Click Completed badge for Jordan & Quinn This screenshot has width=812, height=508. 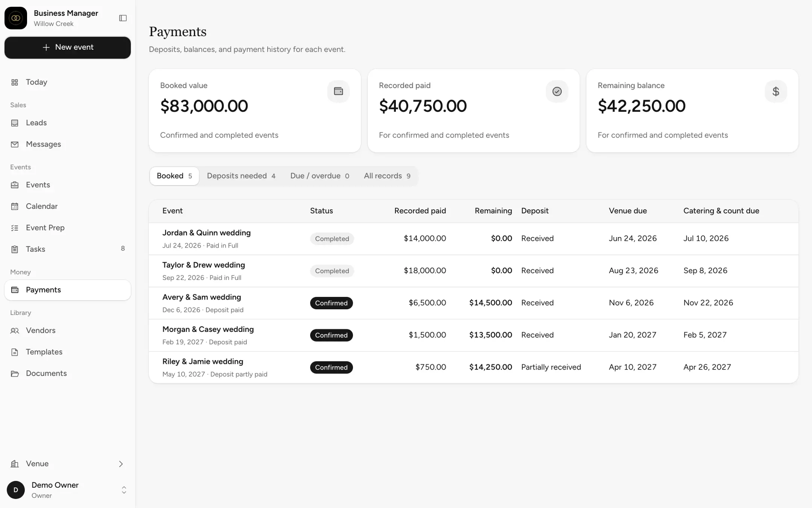coord(332,239)
